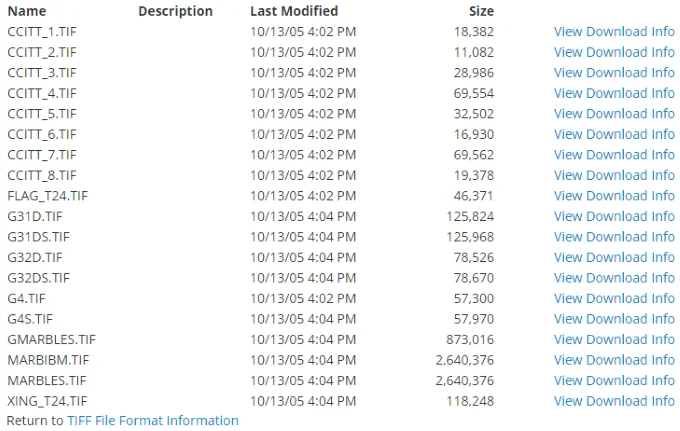Open Info for G31DS.TIF

[663, 237]
